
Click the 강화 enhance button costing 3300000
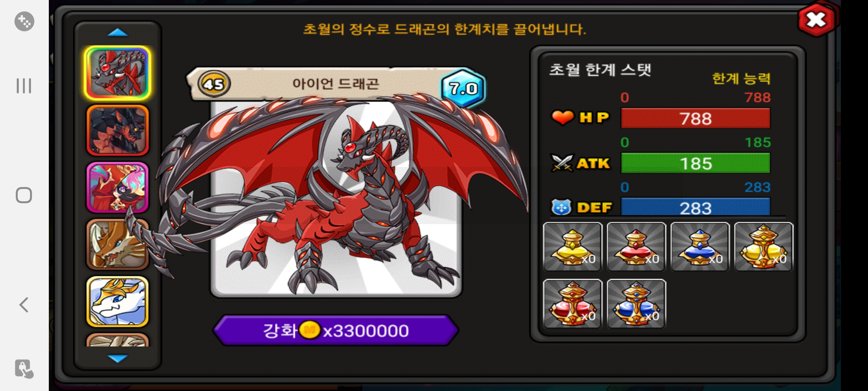[336, 330]
